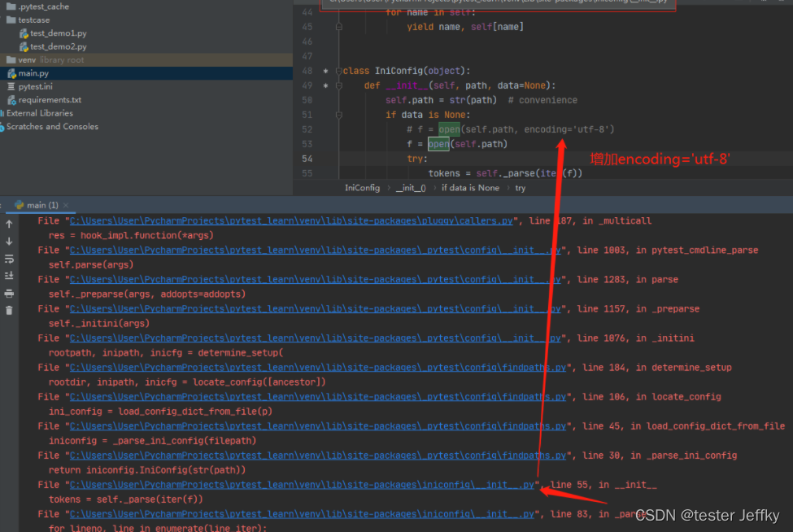Click up the stack trace arrow
Image resolution: width=793 pixels, height=532 pixels.
[x=9, y=224]
